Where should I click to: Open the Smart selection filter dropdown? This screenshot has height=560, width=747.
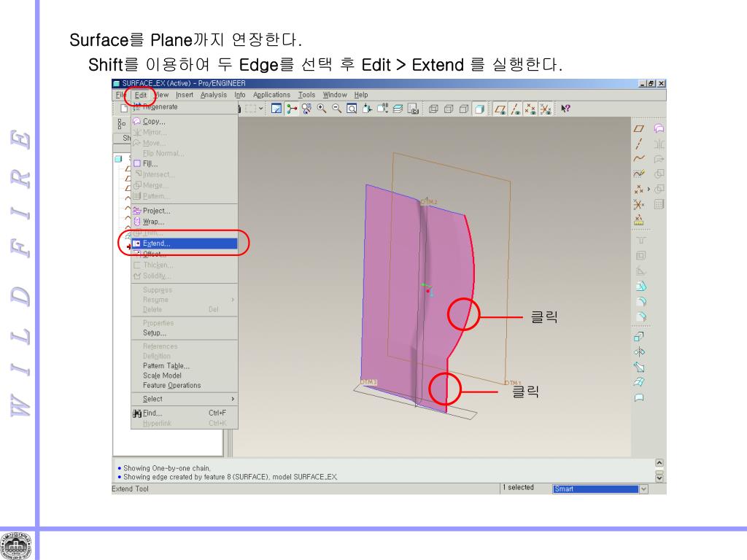[x=643, y=489]
